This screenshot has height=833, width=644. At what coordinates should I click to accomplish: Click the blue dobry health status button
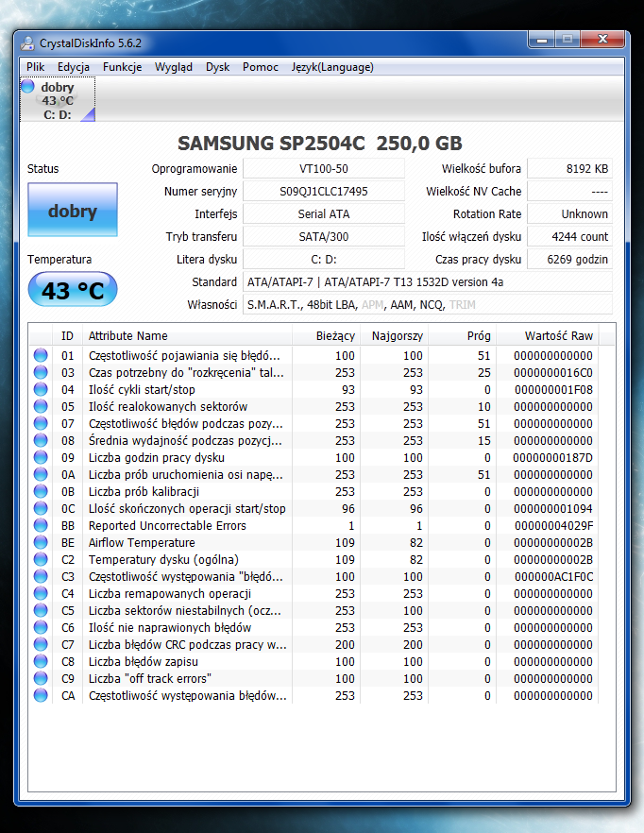tap(73, 210)
